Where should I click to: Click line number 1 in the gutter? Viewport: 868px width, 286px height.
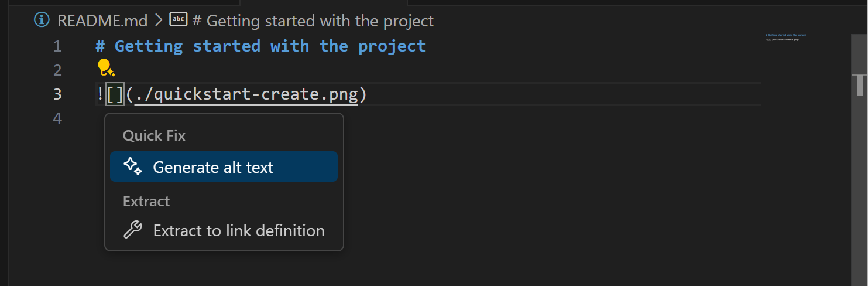pyautogui.click(x=57, y=46)
